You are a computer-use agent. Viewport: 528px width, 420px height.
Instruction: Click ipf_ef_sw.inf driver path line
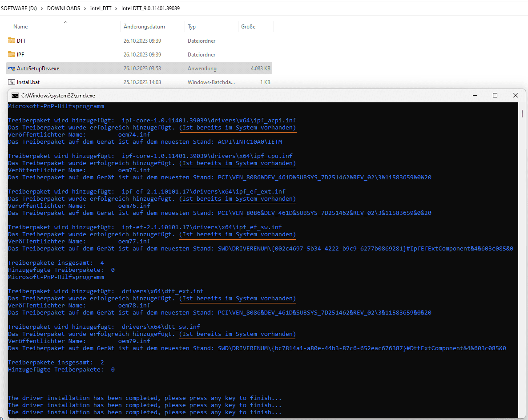coord(145,227)
